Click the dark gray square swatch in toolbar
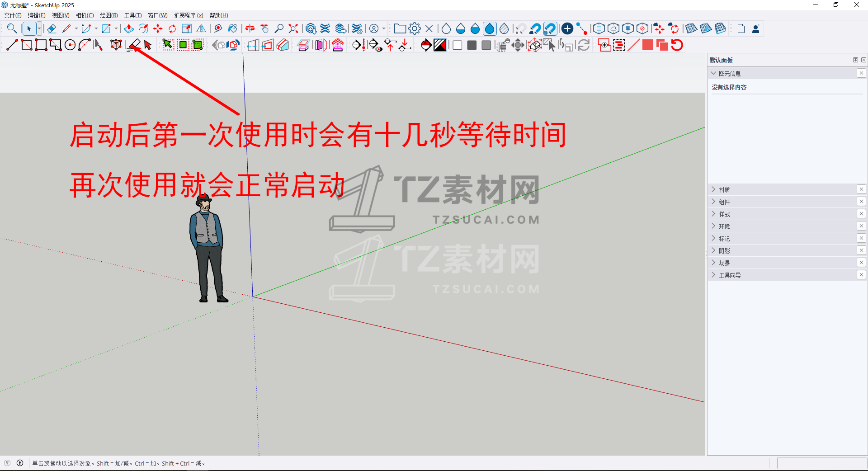Screen dimensions: 868x471 coord(472,45)
